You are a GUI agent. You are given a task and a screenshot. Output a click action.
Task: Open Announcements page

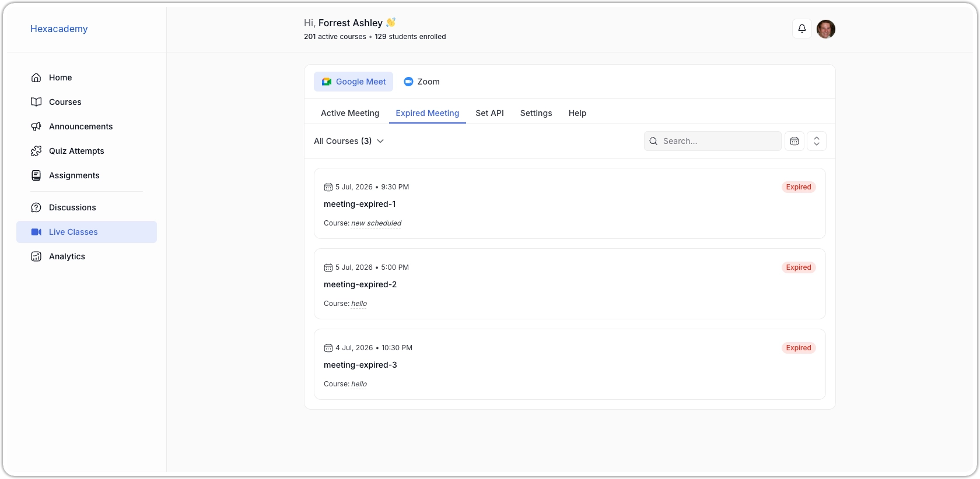(86, 126)
